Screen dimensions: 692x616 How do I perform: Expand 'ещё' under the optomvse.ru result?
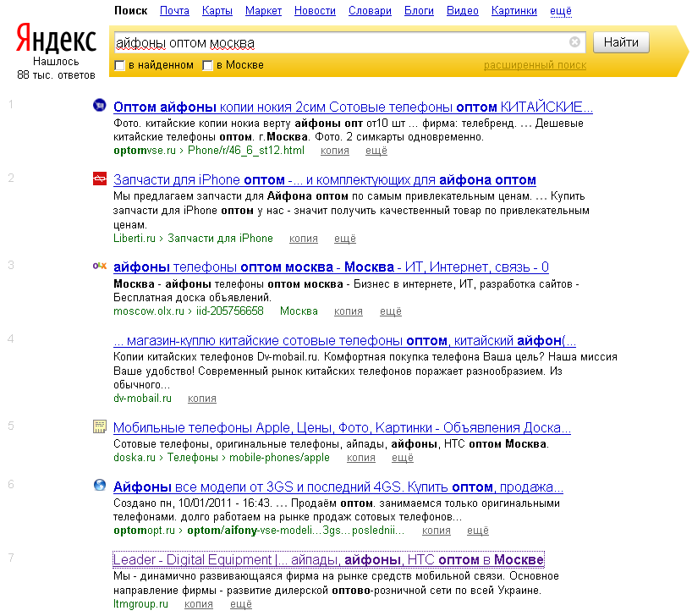[376, 151]
